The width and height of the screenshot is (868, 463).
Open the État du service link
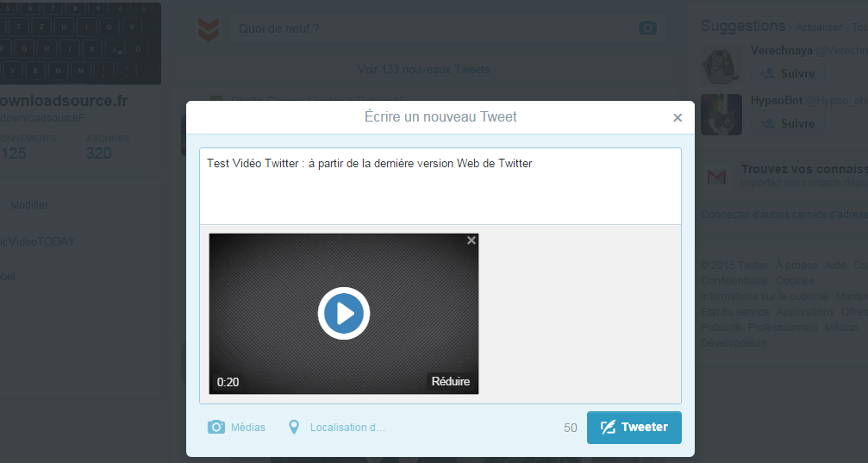point(735,312)
